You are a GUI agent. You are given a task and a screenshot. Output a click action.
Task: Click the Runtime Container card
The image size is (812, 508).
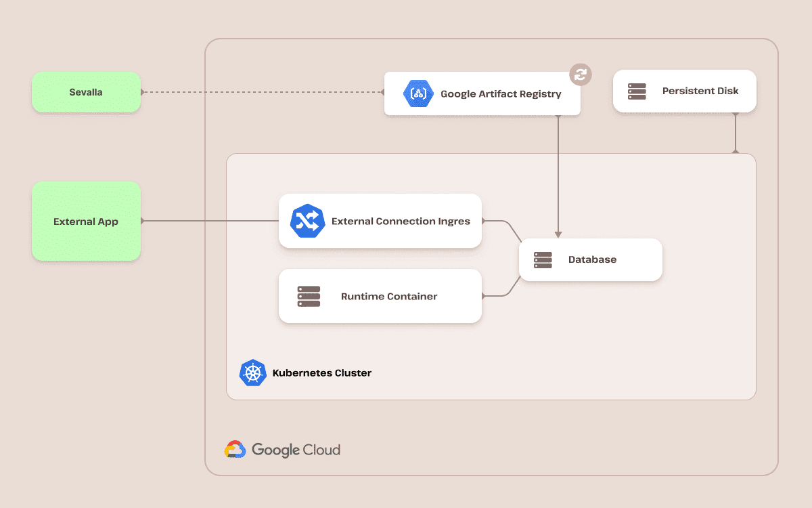pos(380,296)
